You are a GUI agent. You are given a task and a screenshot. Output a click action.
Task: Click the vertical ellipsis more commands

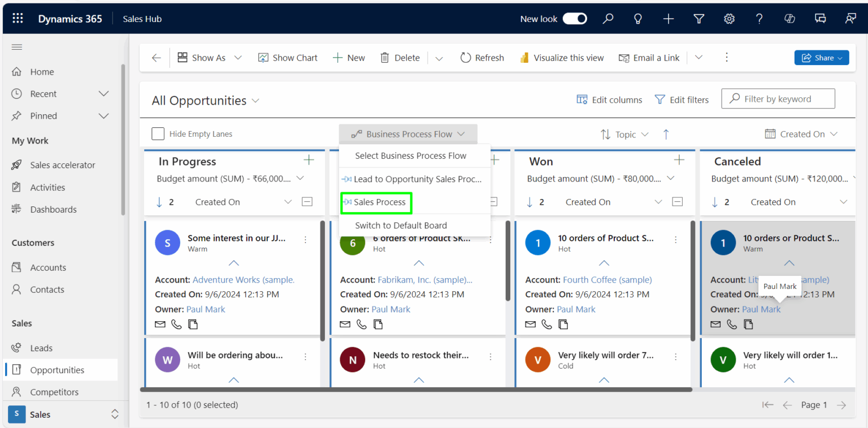[727, 57]
